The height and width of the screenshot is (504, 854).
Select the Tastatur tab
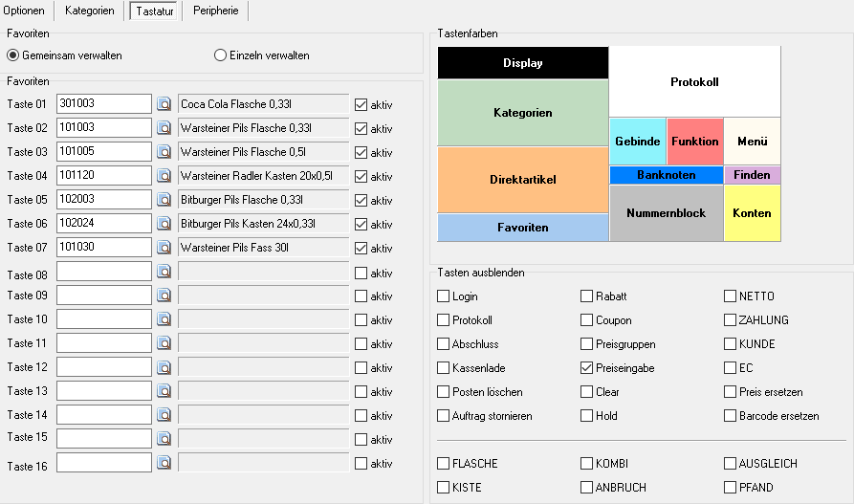click(x=155, y=11)
